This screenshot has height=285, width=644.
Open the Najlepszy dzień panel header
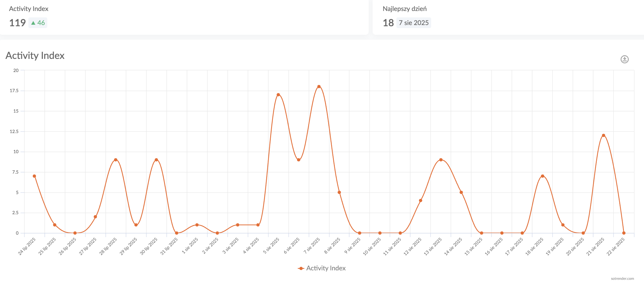coord(405,9)
